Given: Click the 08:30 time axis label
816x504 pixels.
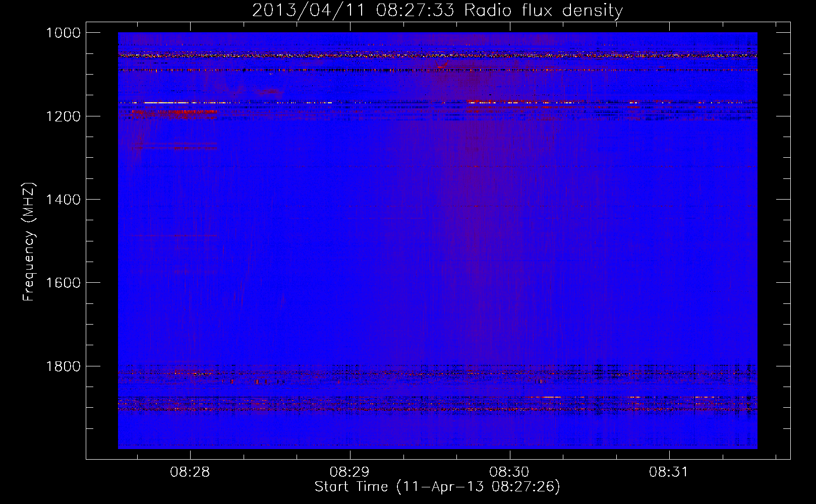Looking at the screenshot, I should [509, 472].
